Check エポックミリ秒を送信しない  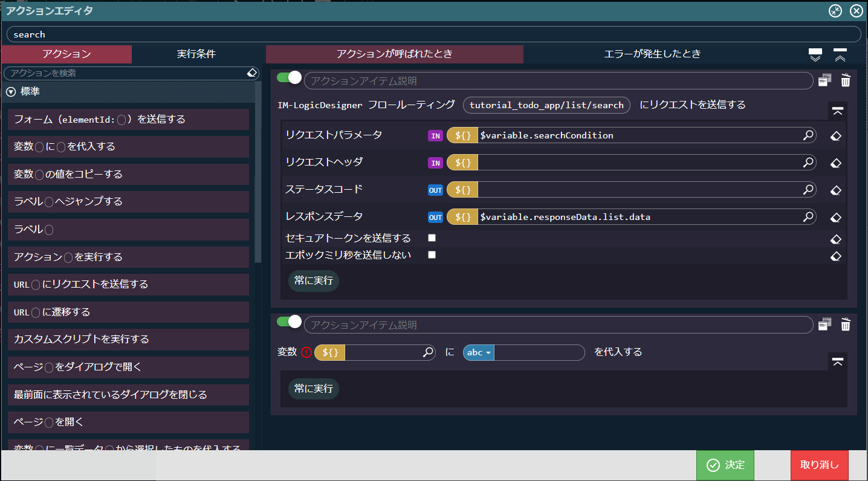pos(432,254)
